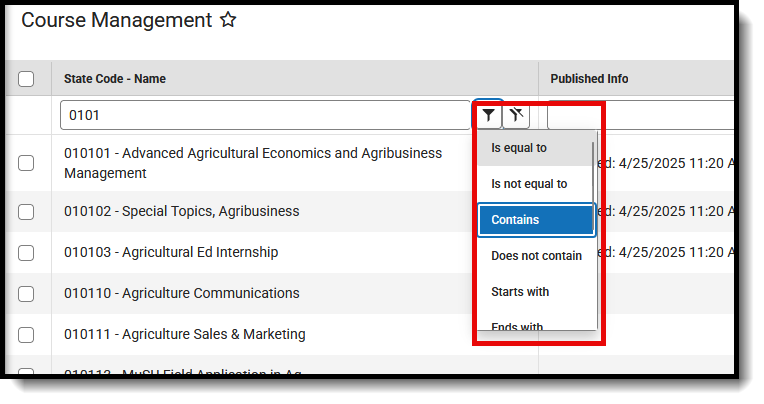
Task: Click the Published Info filter field
Action: click(x=640, y=115)
